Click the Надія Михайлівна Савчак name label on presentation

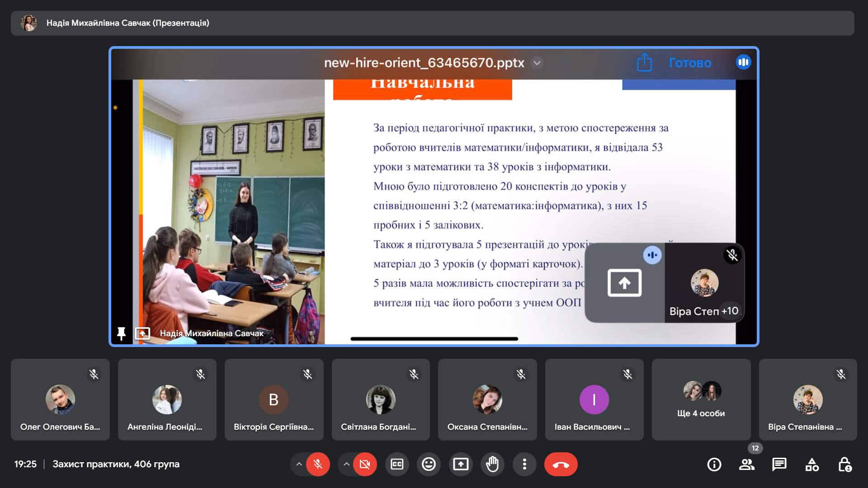pos(212,333)
